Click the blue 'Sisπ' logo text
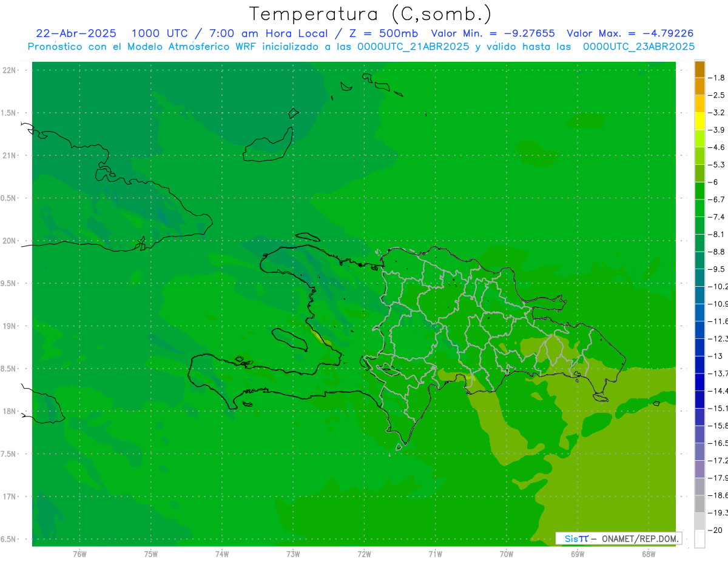728x562 pixels. 576,538
